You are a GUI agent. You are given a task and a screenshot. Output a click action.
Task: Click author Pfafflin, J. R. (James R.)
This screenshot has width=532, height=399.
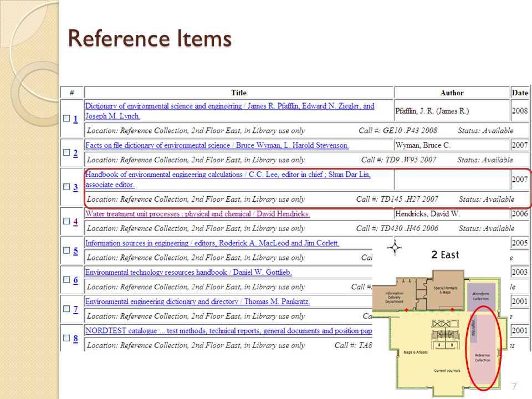[432, 111]
